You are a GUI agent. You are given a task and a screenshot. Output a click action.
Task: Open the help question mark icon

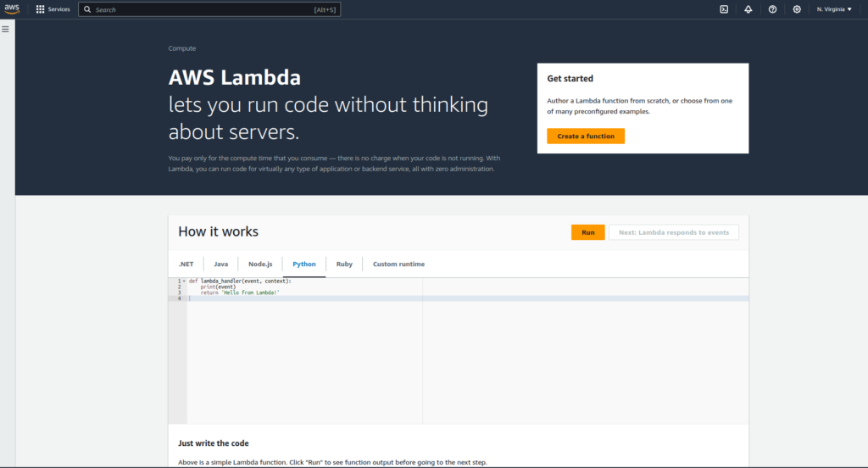772,9
